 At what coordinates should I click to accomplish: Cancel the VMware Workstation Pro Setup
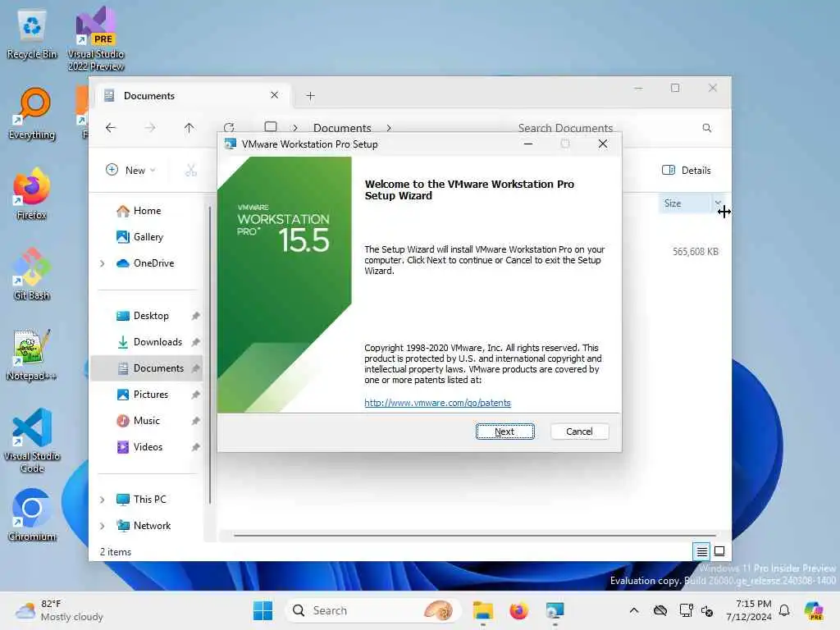[x=579, y=431]
